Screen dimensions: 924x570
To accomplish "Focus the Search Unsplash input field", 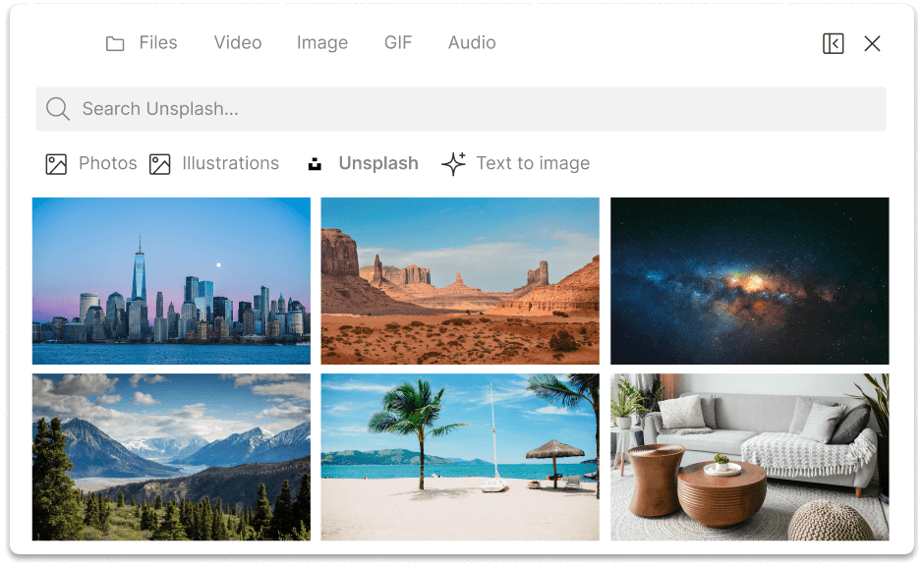I will click(x=472, y=109).
